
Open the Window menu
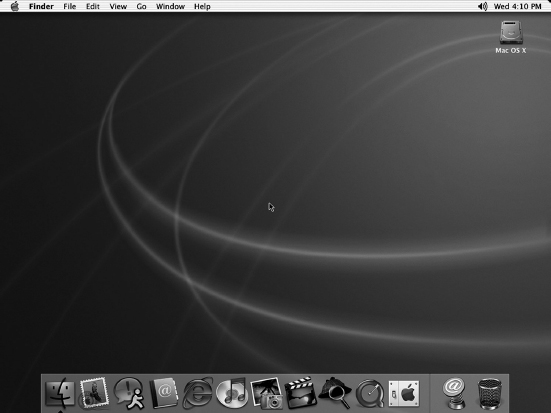(170, 6)
